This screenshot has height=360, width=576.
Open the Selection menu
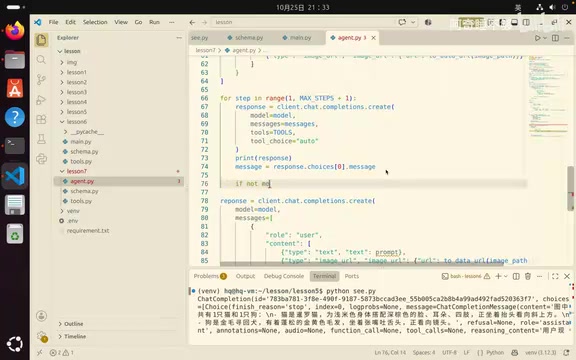[95, 22]
